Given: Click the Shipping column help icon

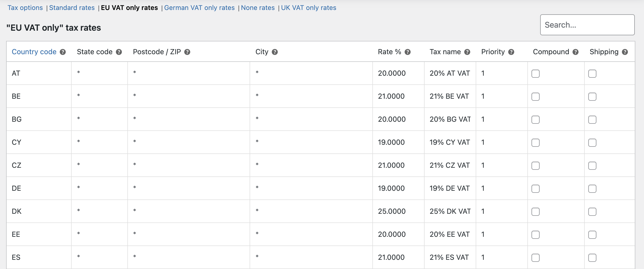Looking at the screenshot, I should pos(625,52).
